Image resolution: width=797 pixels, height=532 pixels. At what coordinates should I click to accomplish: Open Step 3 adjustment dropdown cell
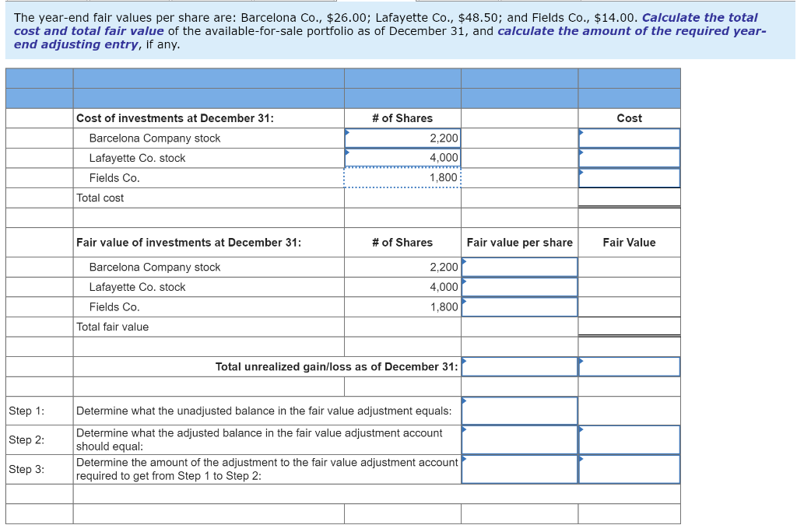point(519,470)
